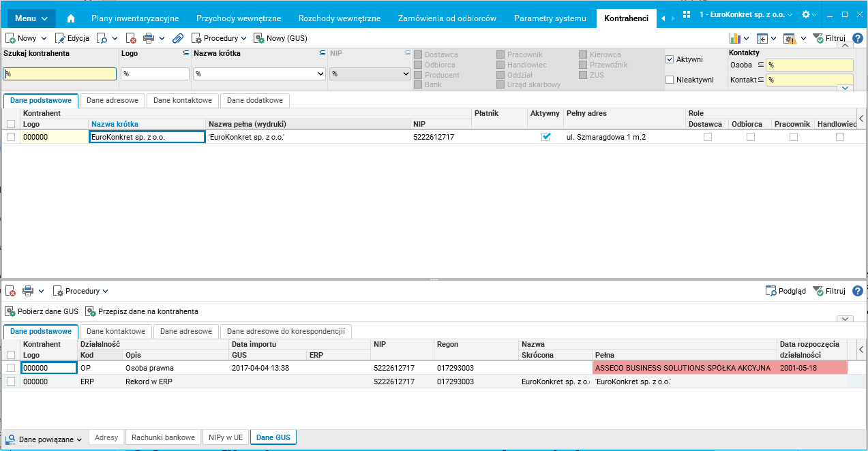Screen dimensions: 868x451
Task: Click the subset operator icon next to Logo
Action: pos(185,52)
